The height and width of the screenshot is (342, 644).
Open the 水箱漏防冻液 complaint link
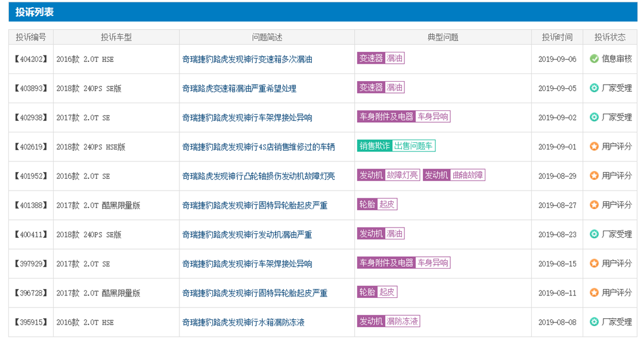pos(243,322)
